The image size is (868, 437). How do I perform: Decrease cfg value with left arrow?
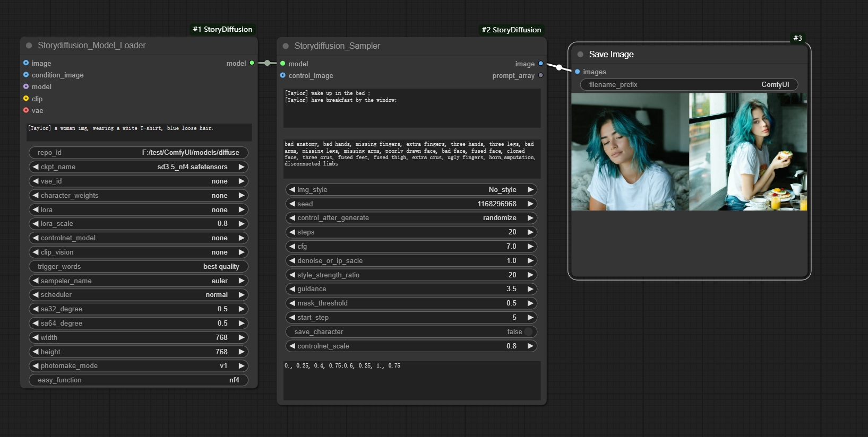coord(293,246)
